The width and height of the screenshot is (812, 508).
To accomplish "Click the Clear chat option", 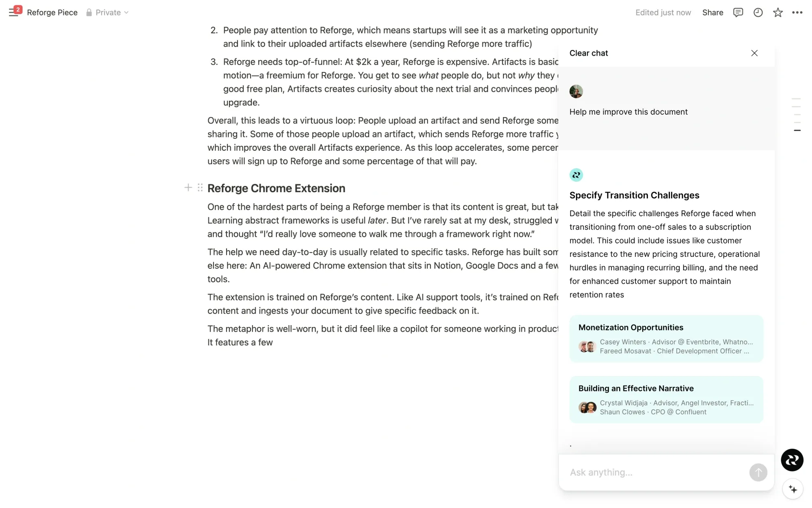I will point(588,53).
